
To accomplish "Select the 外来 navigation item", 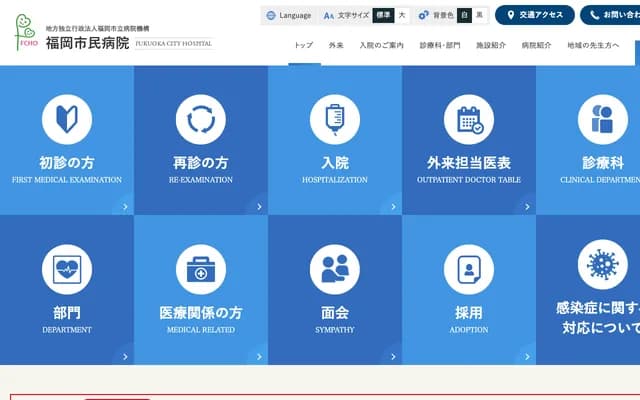I will pos(336,46).
